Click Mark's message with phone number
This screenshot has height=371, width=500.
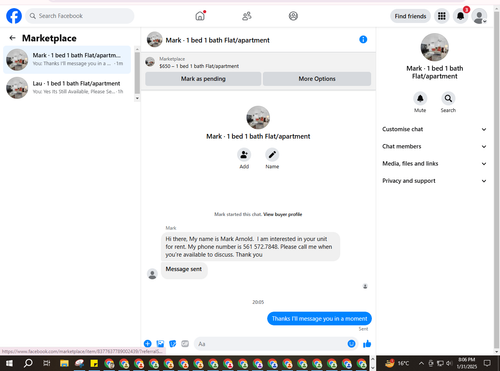tap(250, 247)
